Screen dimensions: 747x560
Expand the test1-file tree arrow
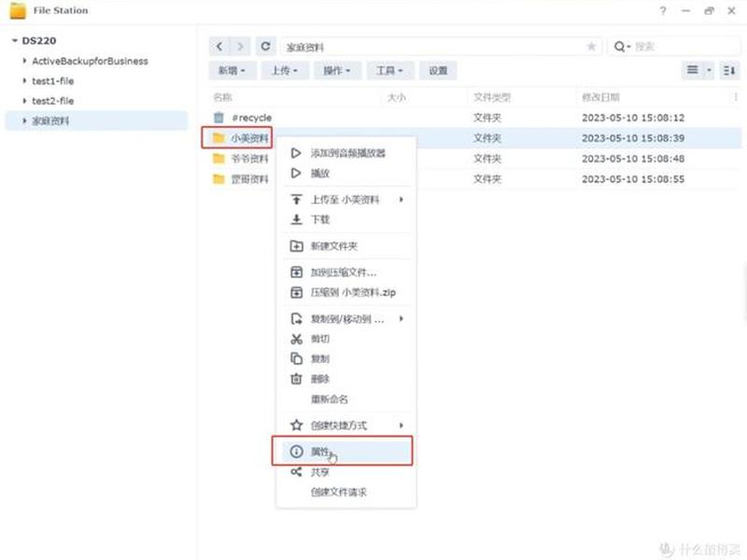24,81
